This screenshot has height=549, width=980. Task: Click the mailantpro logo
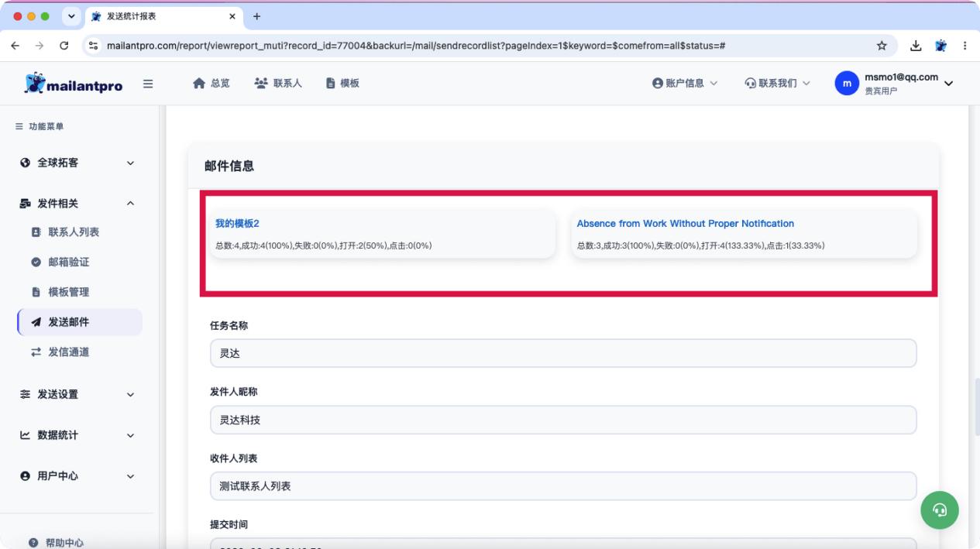74,84
